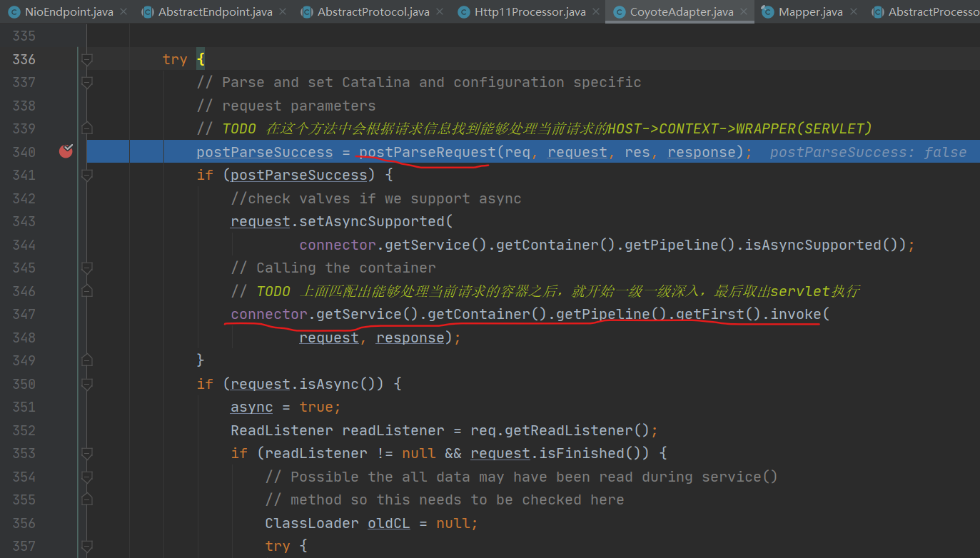This screenshot has height=558, width=980.
Task: Click the fold end marker on line 355
Action: point(87,499)
